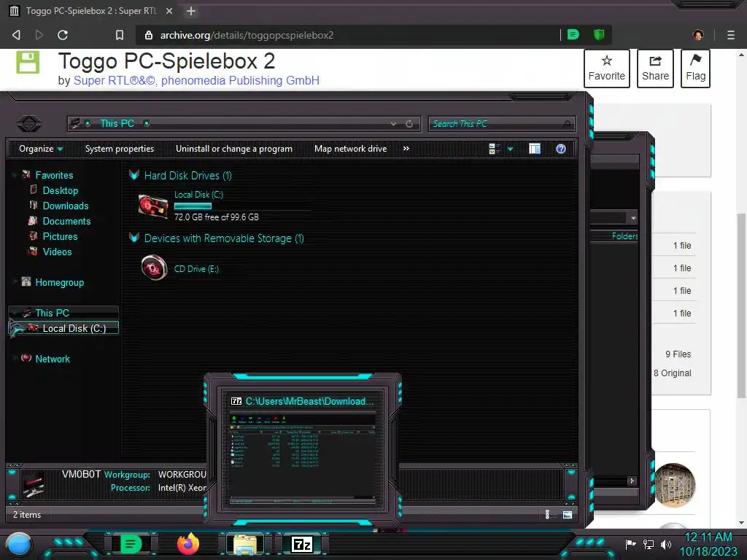Favorite this archive item
This screenshot has height=560, width=747.
click(x=606, y=69)
